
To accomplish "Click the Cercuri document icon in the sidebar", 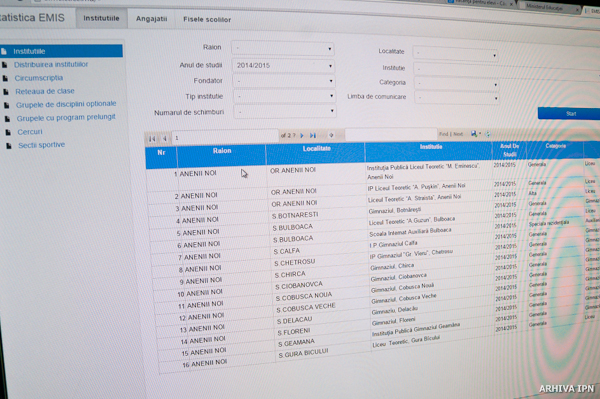I will [8, 132].
